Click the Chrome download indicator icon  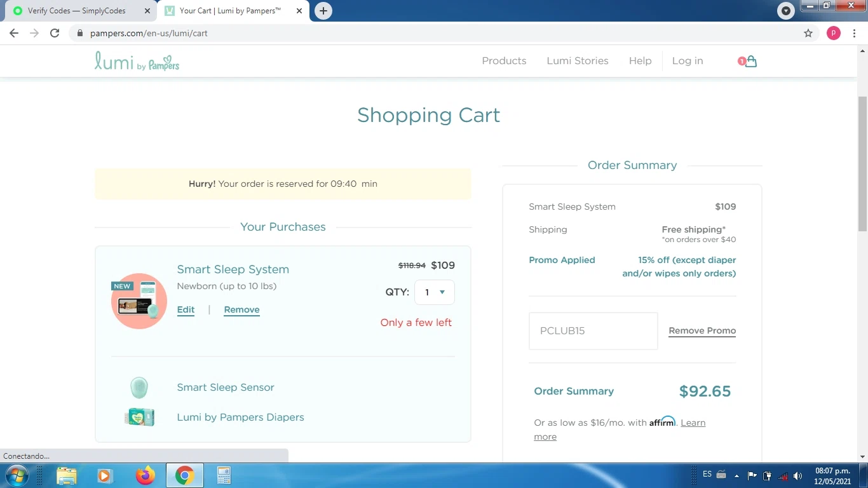coord(786,11)
